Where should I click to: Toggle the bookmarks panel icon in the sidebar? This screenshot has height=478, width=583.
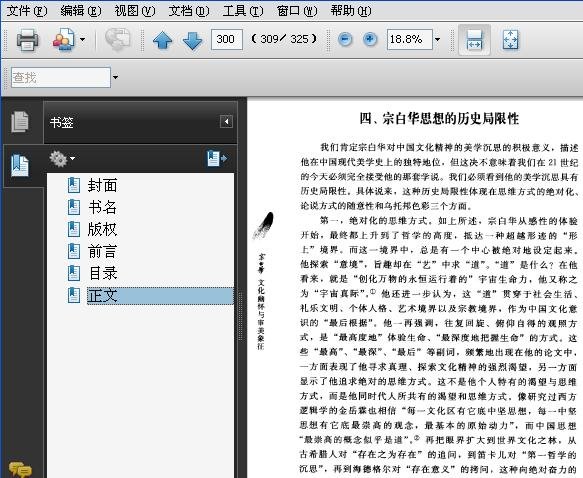tap(19, 165)
